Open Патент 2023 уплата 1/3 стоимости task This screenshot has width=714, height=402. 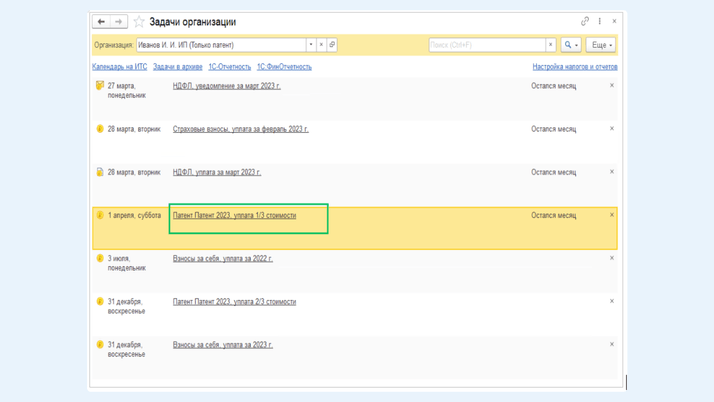pos(234,215)
